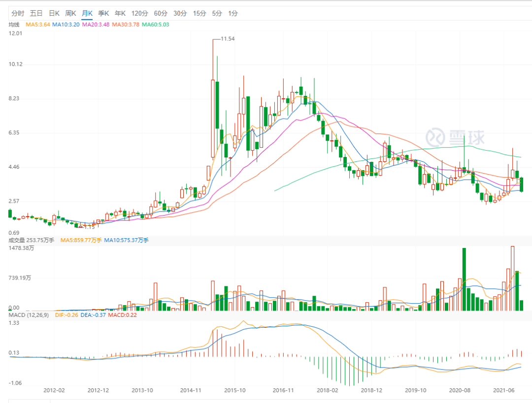The image size is (532, 403).
Task: Click the MA20:3.48 legend label
Action: (x=96, y=25)
